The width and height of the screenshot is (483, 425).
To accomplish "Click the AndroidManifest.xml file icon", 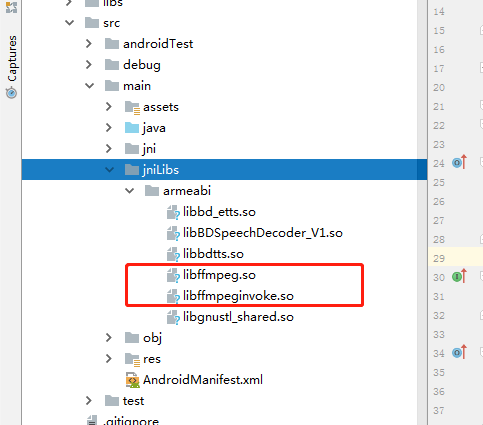I will coord(132,380).
